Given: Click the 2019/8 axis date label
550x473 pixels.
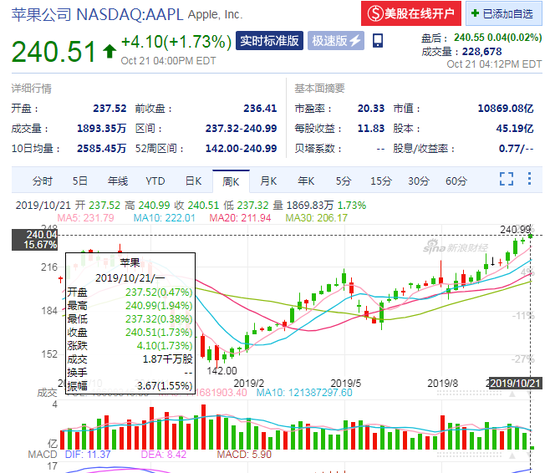Looking at the screenshot, I should click(442, 383).
